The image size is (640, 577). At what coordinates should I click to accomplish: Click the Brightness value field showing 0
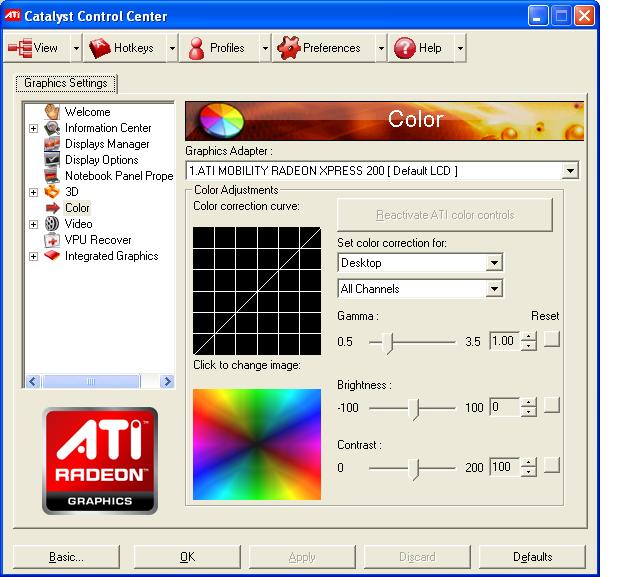[x=504, y=407]
